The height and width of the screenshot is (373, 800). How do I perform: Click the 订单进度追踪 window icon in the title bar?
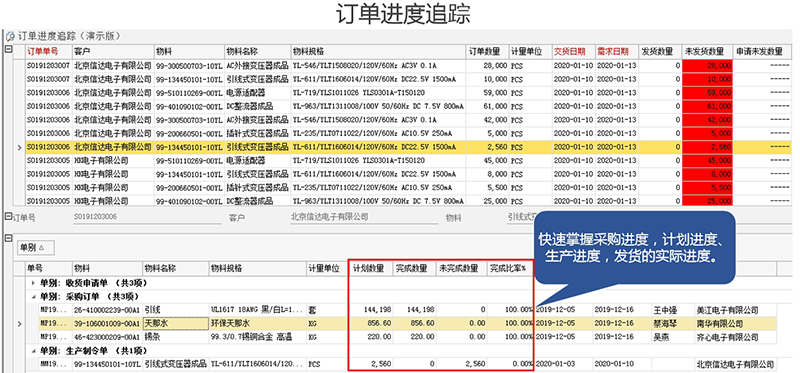tap(10, 36)
